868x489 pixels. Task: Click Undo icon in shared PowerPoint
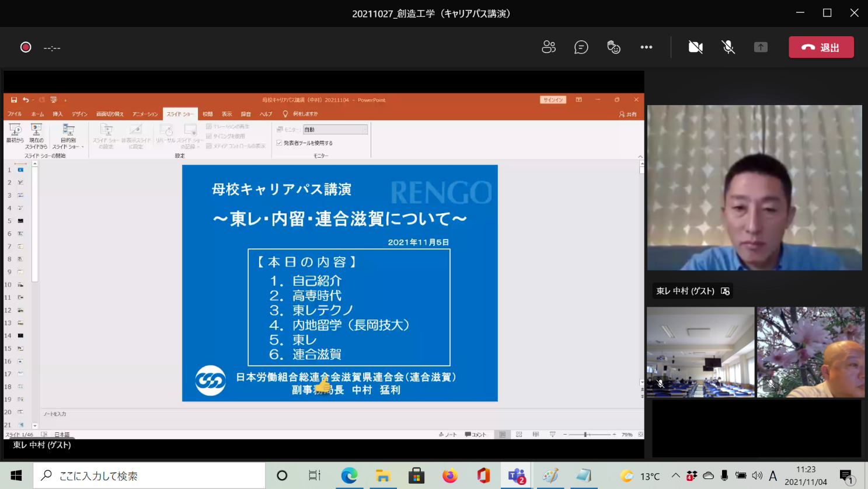(25, 100)
